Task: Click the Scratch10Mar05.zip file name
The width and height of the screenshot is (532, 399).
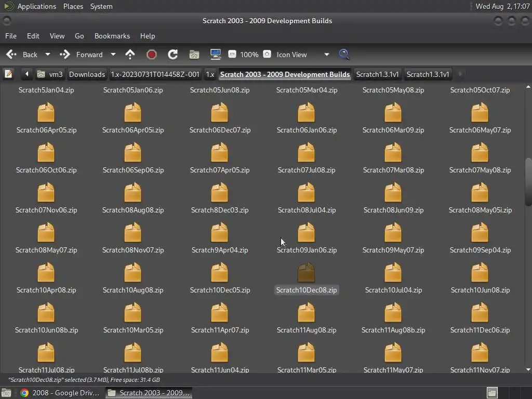Action: tap(133, 330)
